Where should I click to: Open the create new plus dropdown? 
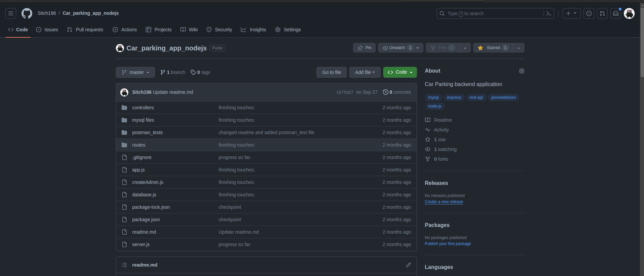pos(571,13)
